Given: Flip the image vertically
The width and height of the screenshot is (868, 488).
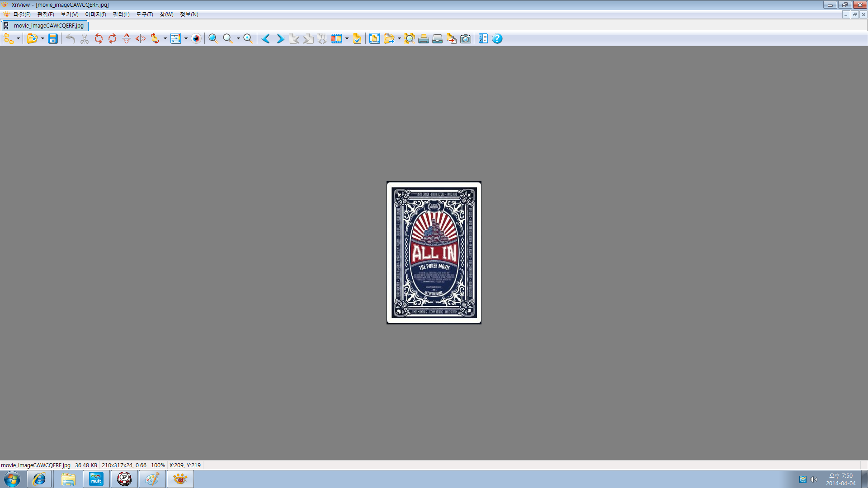Looking at the screenshot, I should point(127,39).
